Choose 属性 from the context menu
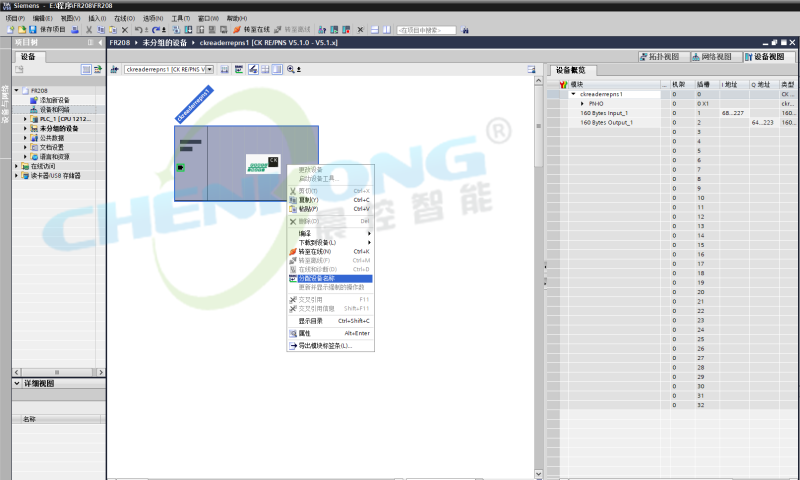 (x=305, y=333)
